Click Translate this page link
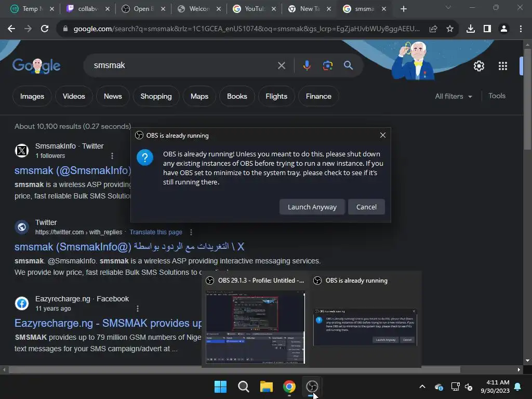The width and height of the screenshot is (532, 399). pyautogui.click(x=156, y=232)
